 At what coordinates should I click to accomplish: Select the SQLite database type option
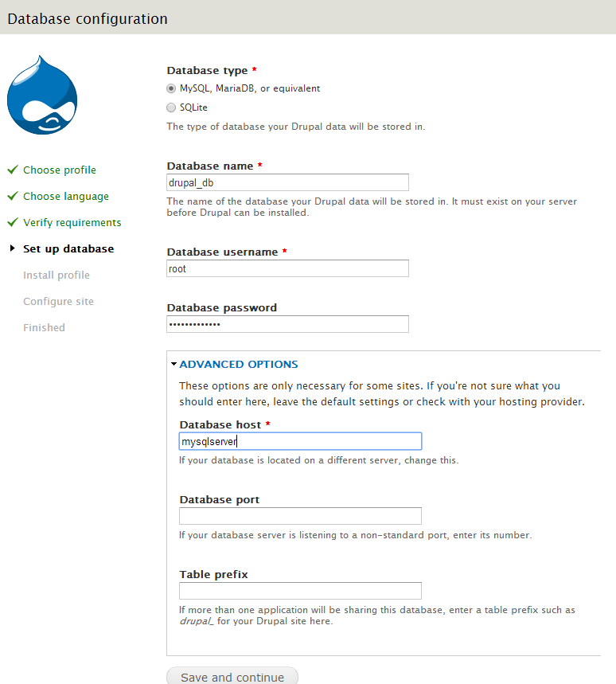(171, 107)
